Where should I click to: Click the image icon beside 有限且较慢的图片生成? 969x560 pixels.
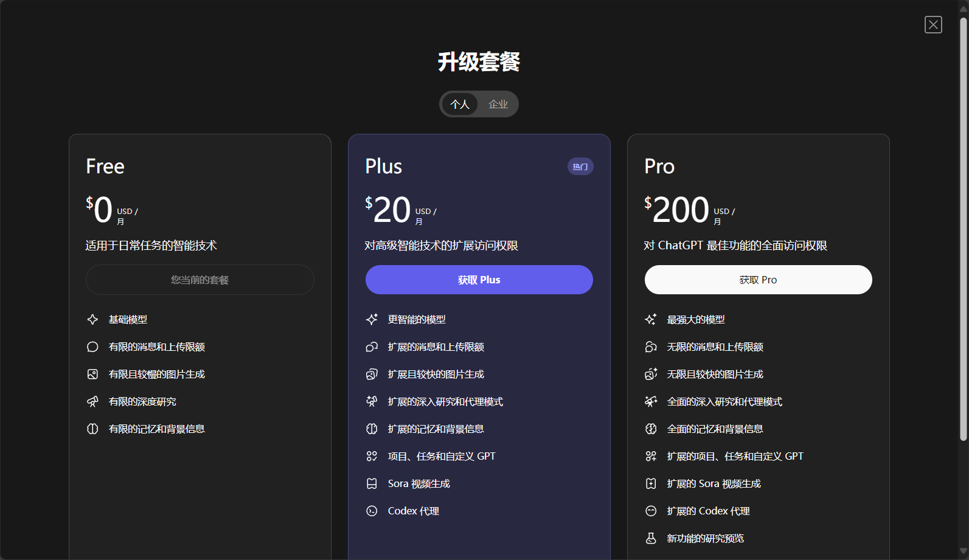tap(92, 374)
